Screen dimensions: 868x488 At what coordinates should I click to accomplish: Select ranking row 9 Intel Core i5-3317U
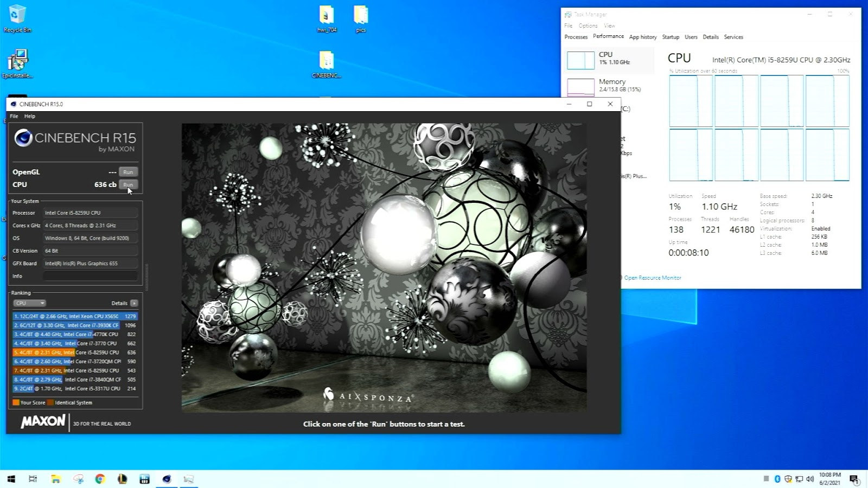pos(75,388)
